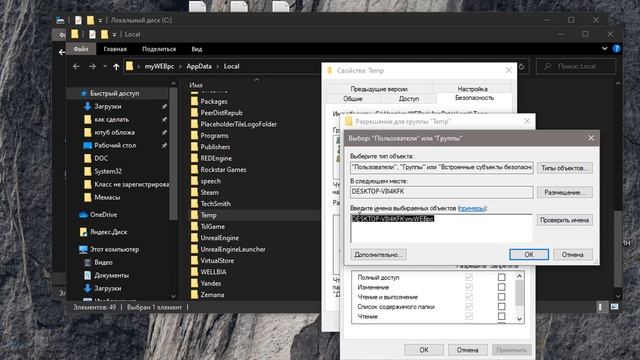This screenshot has width=640, height=360.
Task: Open the как сделать folder in sidebar
Action: tap(111, 120)
